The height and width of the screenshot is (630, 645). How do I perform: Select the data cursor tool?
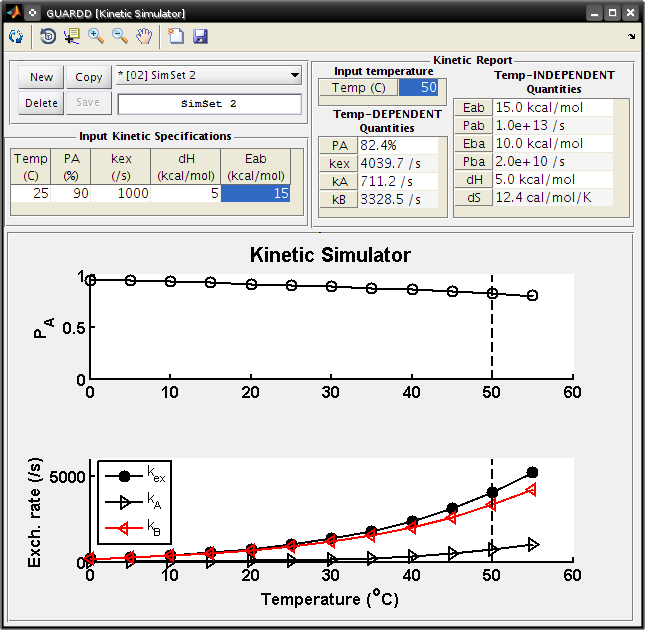point(72,36)
